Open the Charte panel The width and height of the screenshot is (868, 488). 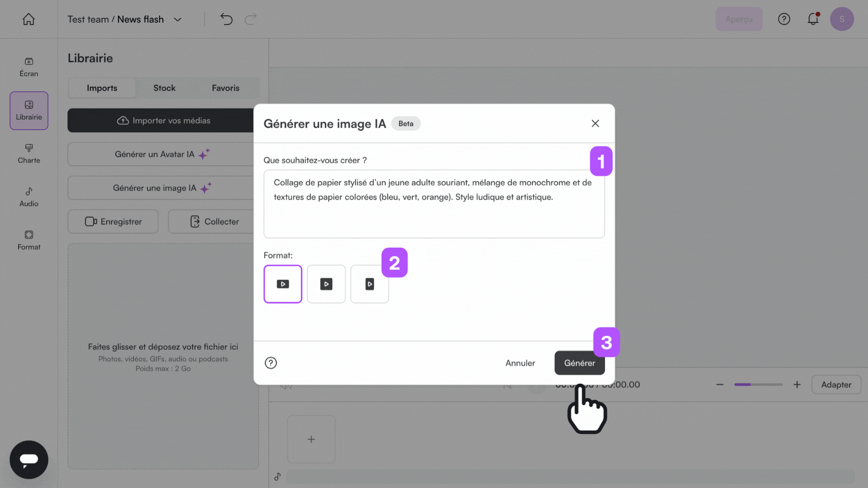[x=28, y=154]
